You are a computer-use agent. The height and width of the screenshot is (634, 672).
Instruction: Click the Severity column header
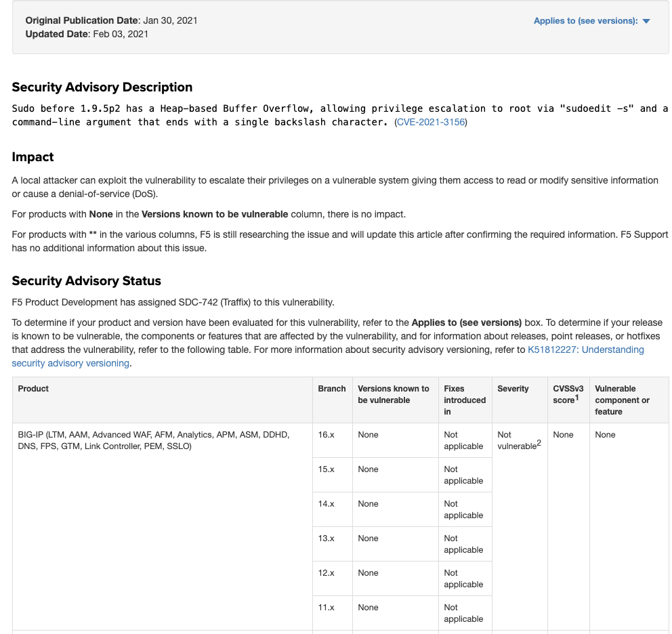pos(520,400)
